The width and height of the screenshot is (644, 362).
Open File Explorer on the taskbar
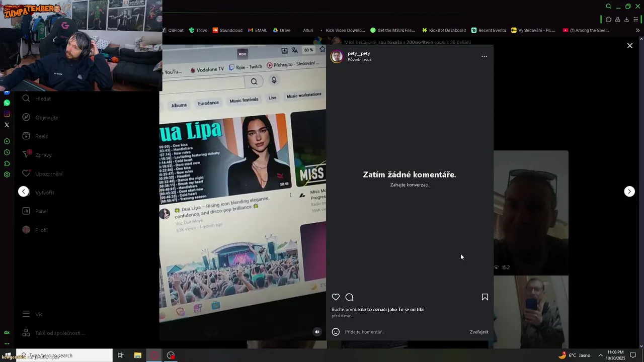tap(138, 355)
